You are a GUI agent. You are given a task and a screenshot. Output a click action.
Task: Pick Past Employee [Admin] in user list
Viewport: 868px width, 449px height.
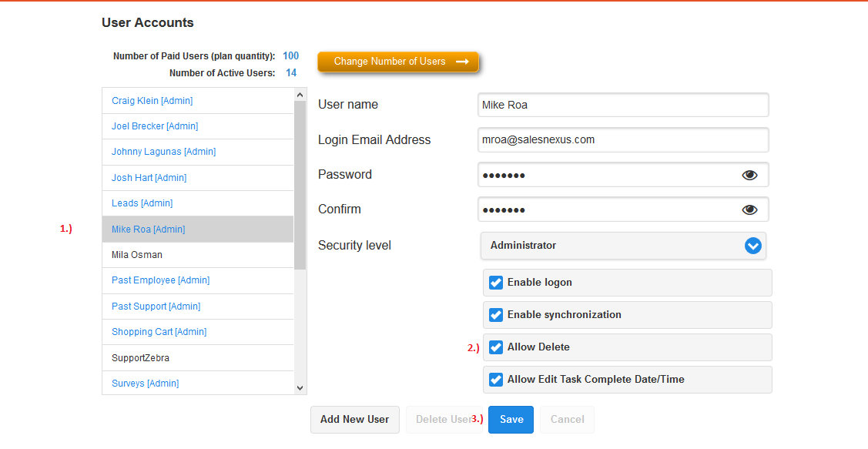coord(160,280)
